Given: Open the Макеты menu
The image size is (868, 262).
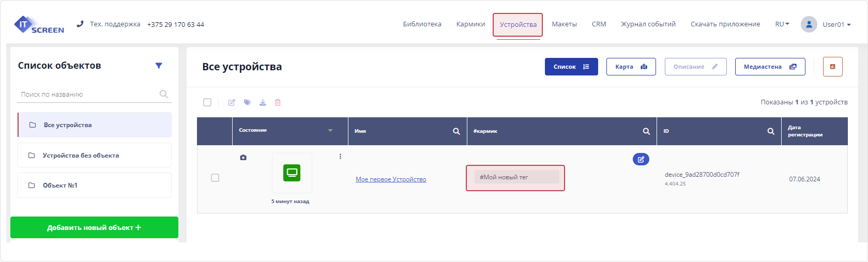Looking at the screenshot, I should (565, 24).
